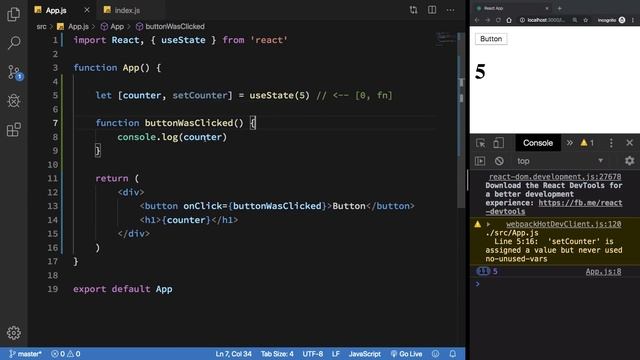Close the App.js editor tab
The image size is (640, 360).
pyautogui.click(x=87, y=10)
